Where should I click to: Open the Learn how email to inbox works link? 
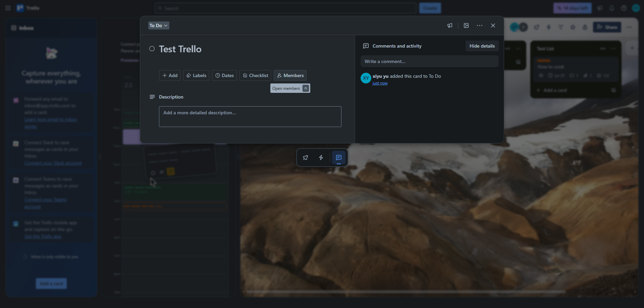50,123
